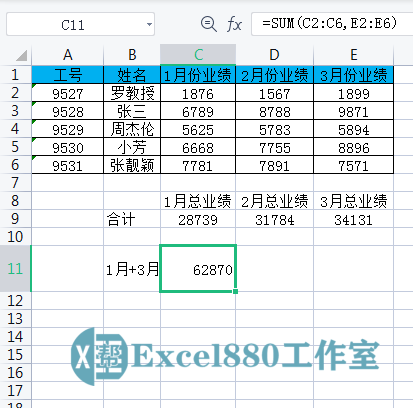Click the cell containing 9530
Screen dimensions: 413x408
point(68,147)
